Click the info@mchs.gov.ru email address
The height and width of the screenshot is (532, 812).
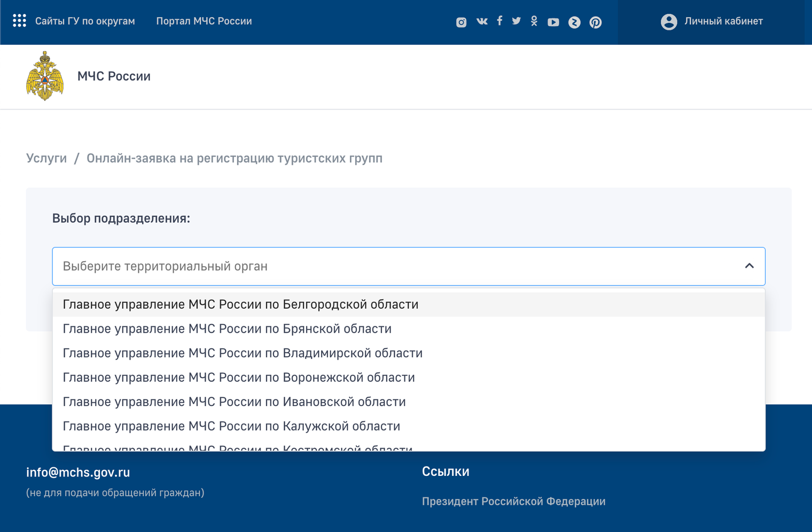[x=78, y=472]
